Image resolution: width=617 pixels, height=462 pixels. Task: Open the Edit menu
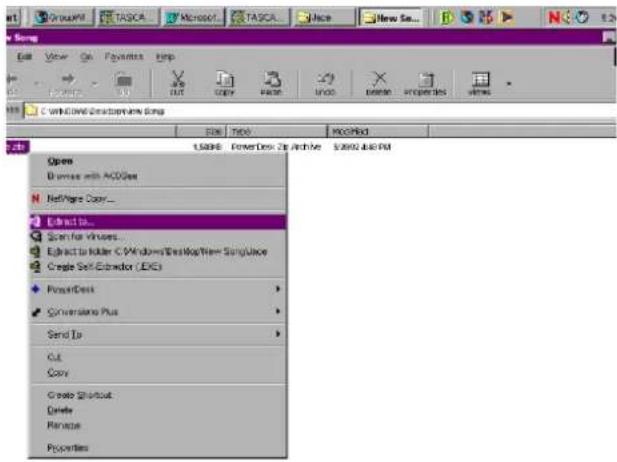24,57
